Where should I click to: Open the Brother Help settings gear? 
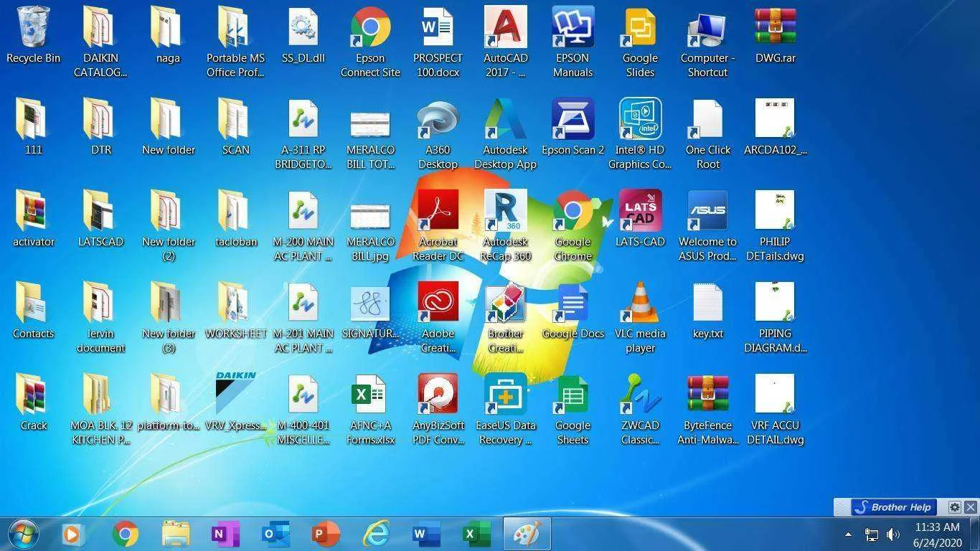click(x=954, y=507)
